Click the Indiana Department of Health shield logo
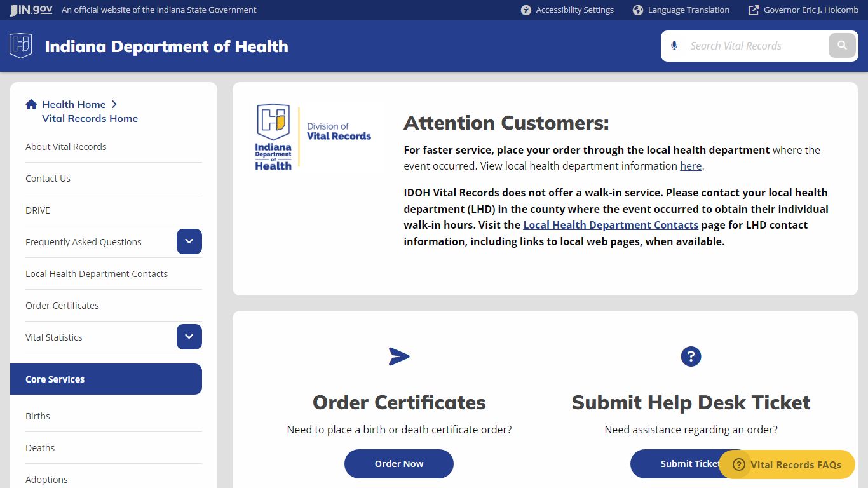 [x=21, y=46]
